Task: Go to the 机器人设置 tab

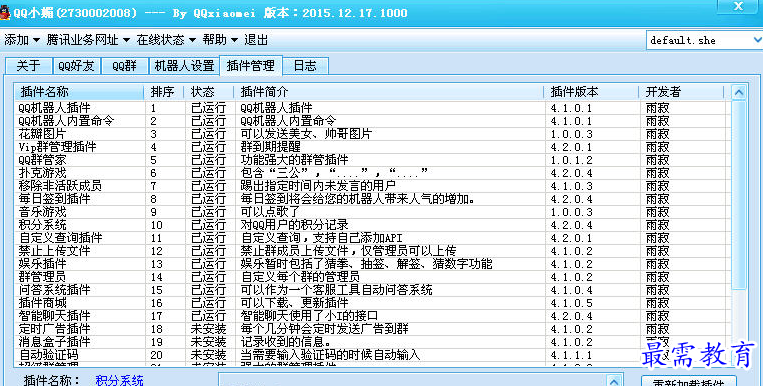Action: click(x=184, y=66)
